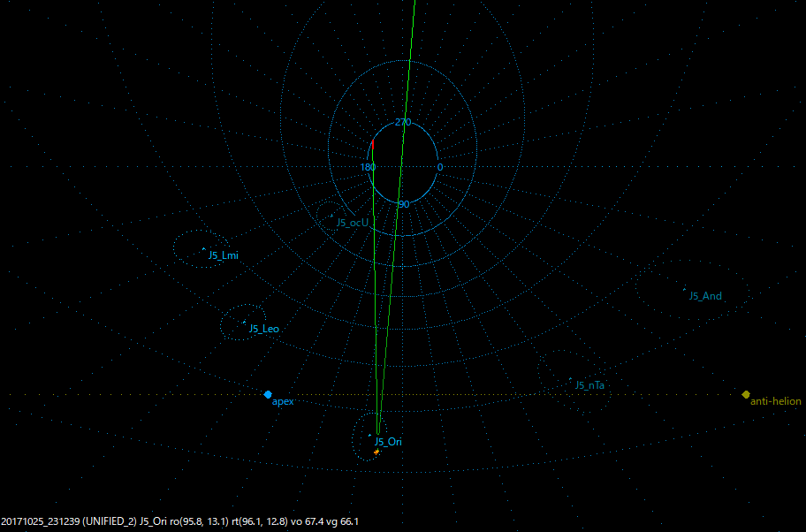This screenshot has height=532, width=806.
Task: Click the 180 degree azimuth label
Action: (368, 167)
